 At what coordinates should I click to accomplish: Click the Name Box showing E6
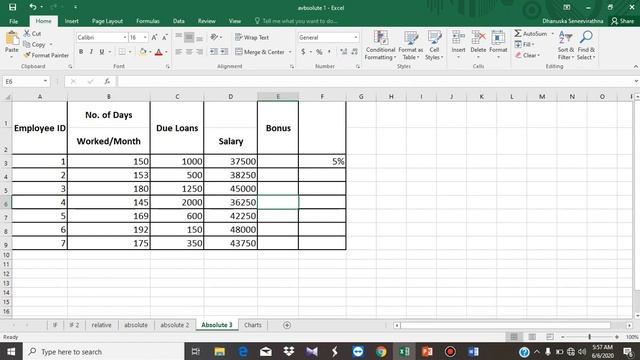(x=26, y=81)
